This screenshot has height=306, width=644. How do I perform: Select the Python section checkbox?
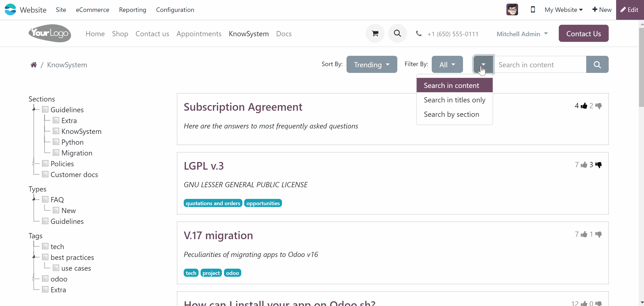pos(56,142)
